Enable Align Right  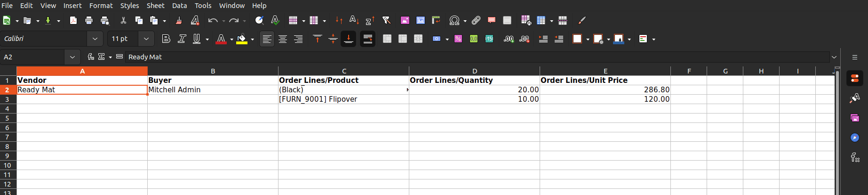pos(298,39)
